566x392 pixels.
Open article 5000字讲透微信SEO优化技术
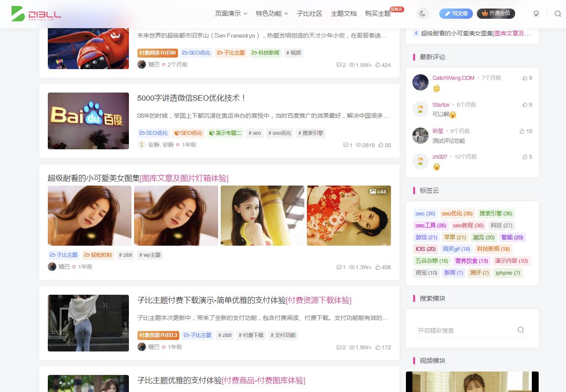click(191, 98)
